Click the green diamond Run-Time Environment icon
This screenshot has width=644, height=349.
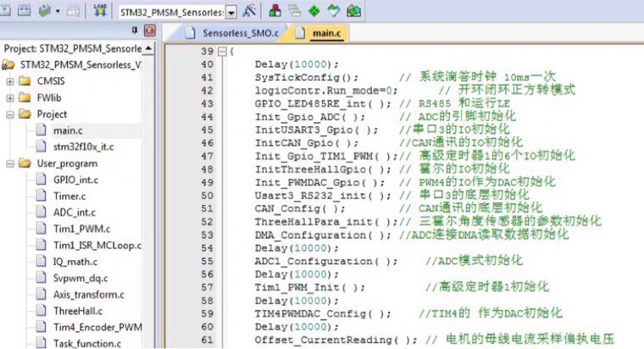314,10
